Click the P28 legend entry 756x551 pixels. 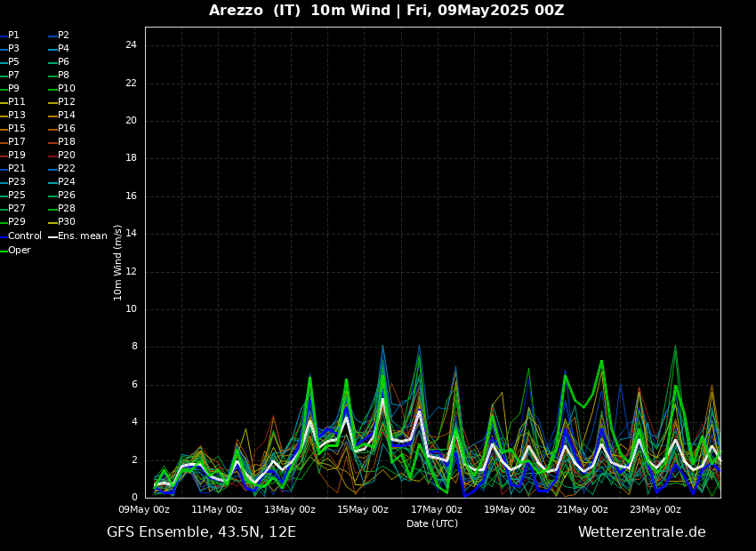67,209
